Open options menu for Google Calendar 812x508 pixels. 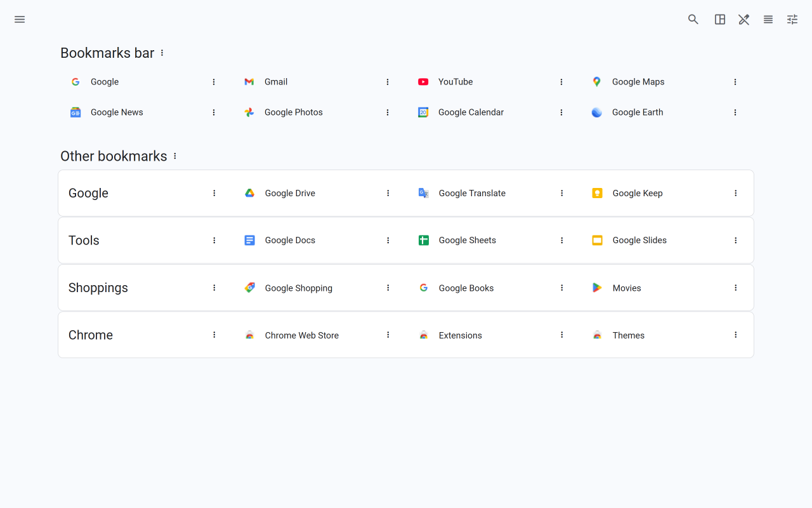click(x=561, y=112)
